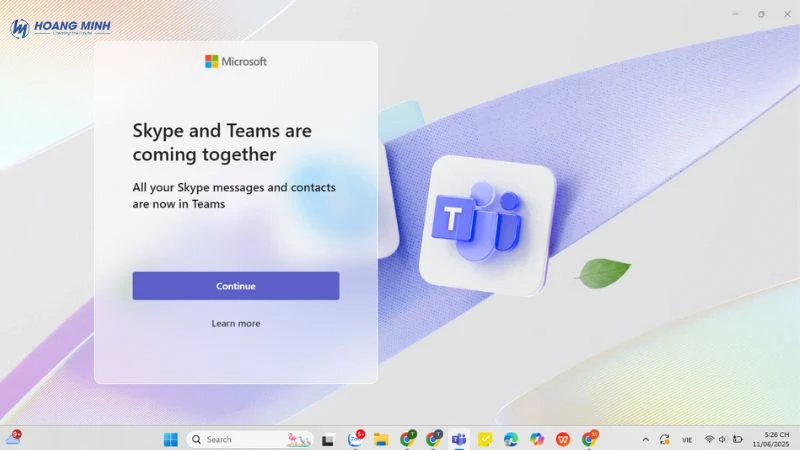Open the Windows Start menu
Image resolution: width=800 pixels, height=450 pixels.
tap(171, 439)
